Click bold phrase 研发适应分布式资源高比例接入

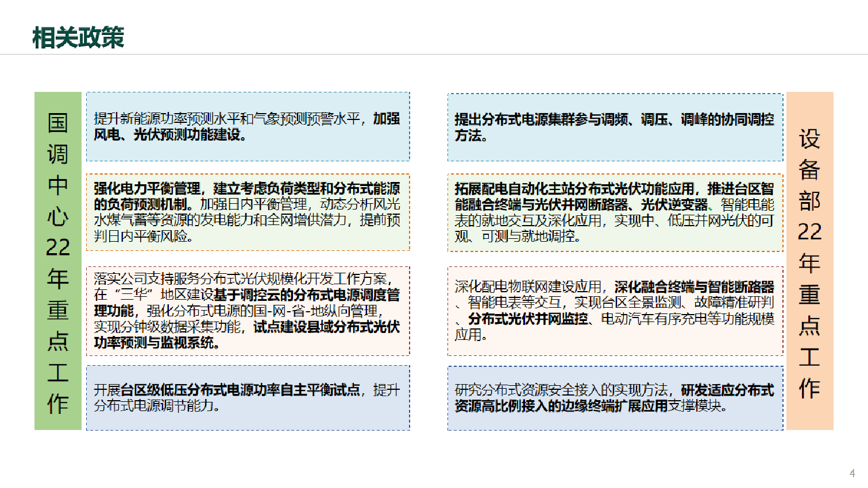point(614,398)
